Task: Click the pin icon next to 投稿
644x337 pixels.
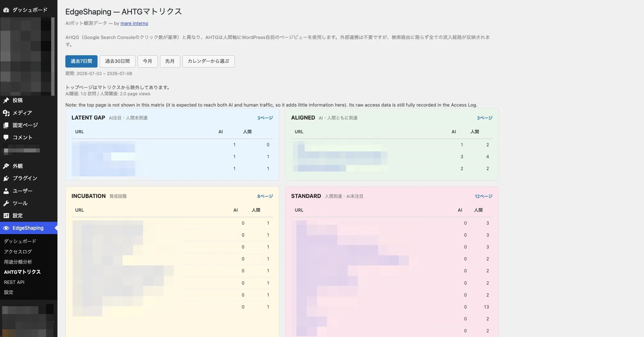Action: (x=6, y=100)
